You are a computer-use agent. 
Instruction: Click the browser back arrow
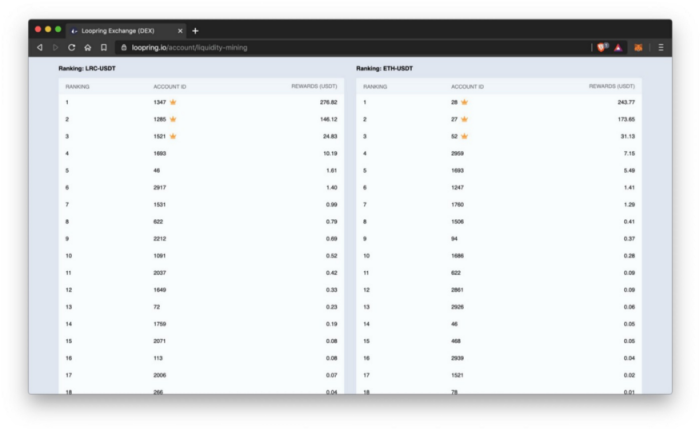click(x=40, y=47)
